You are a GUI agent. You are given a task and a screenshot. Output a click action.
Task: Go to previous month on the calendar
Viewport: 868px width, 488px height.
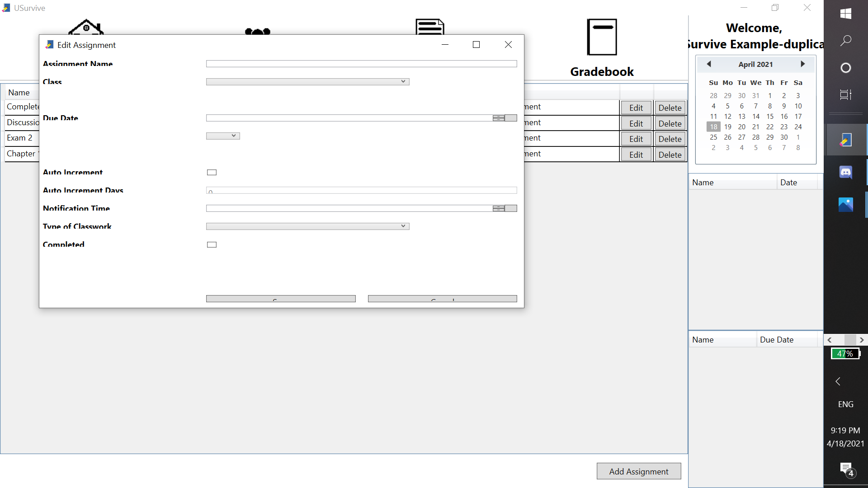pos(708,64)
